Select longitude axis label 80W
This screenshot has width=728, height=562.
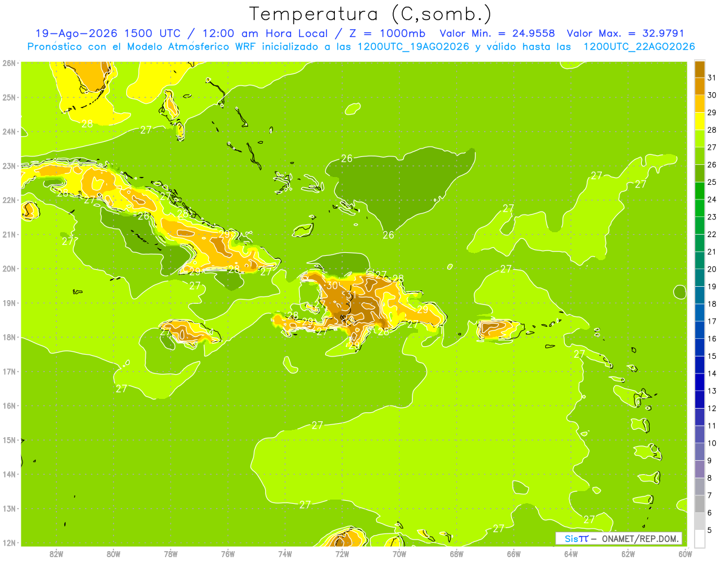(113, 554)
